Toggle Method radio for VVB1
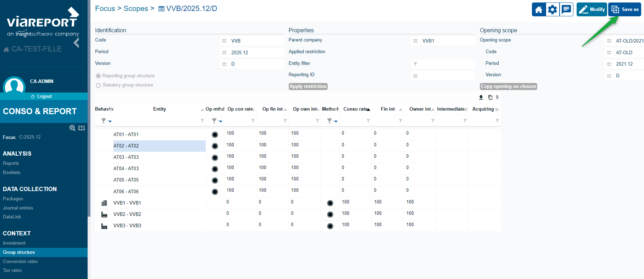Viewport: 644px width, 279px height. [330, 203]
